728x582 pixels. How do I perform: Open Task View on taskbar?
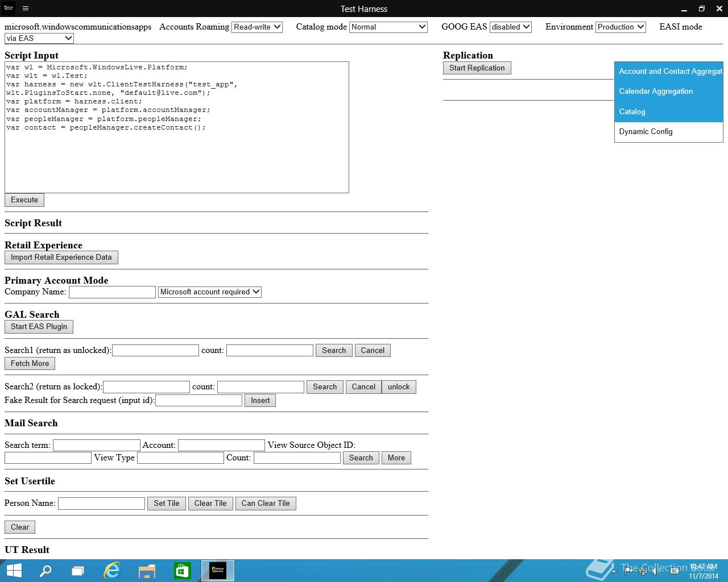(x=78, y=571)
